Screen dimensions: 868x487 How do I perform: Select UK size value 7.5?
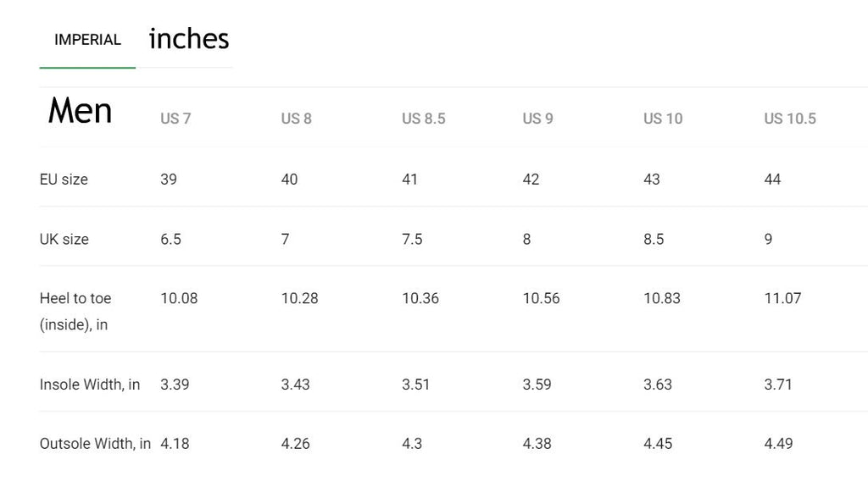click(x=412, y=240)
